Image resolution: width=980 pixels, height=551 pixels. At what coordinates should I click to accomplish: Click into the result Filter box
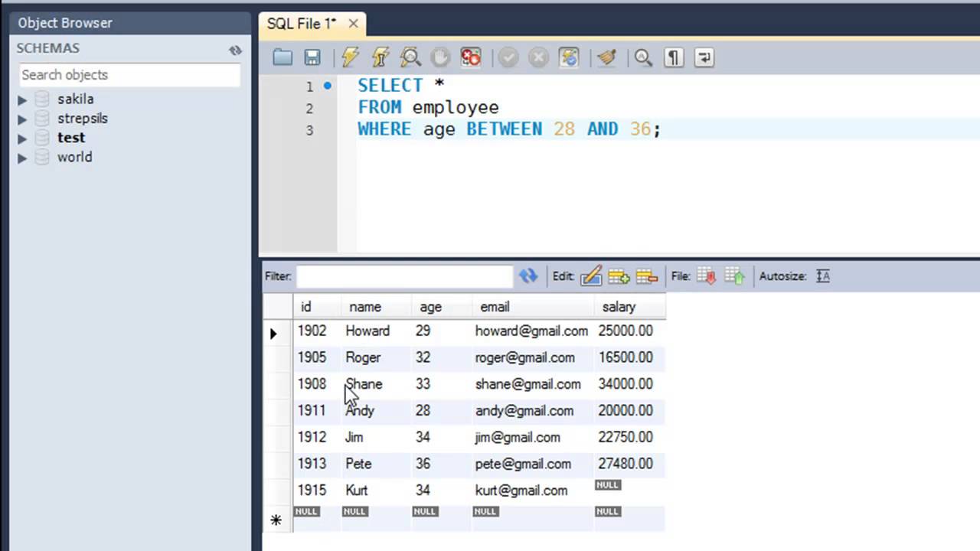click(x=404, y=276)
